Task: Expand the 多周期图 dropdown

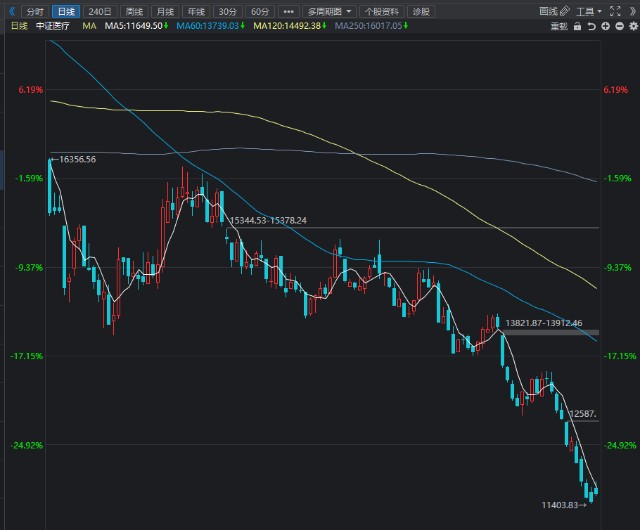Action: tap(329, 12)
